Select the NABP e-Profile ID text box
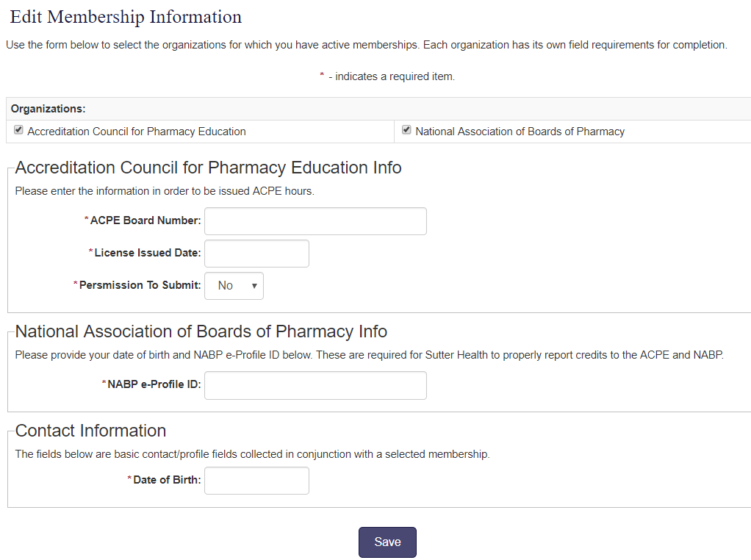The image size is (751, 560). (315, 385)
